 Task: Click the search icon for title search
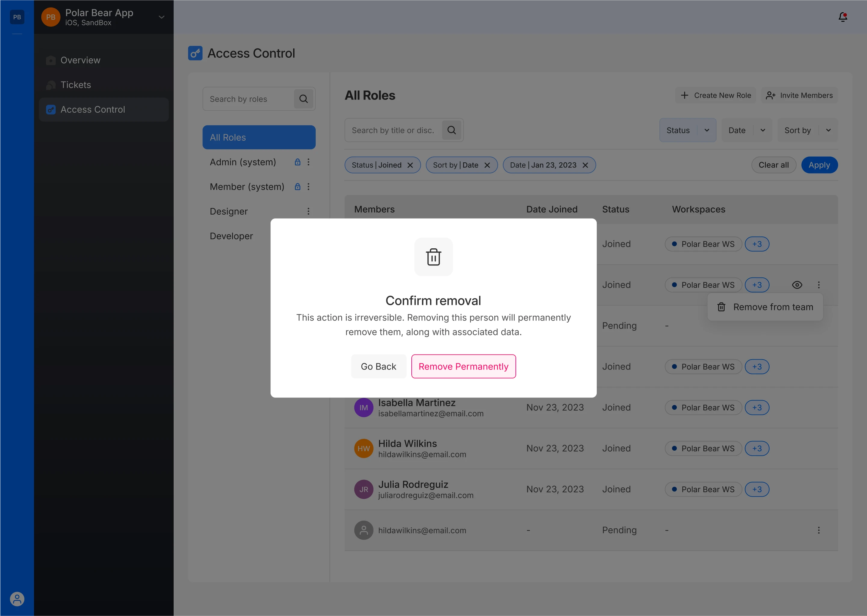pyautogui.click(x=451, y=130)
